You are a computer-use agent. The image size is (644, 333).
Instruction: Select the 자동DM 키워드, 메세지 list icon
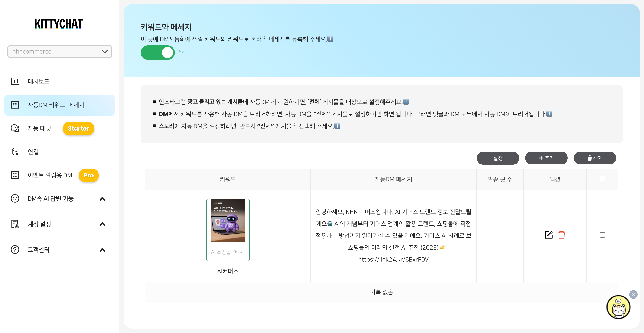click(x=15, y=105)
